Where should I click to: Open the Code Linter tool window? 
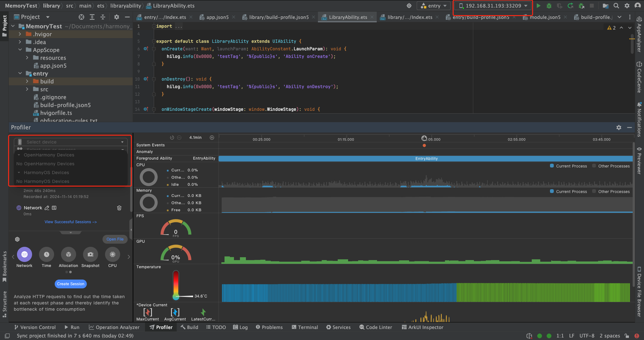376,327
